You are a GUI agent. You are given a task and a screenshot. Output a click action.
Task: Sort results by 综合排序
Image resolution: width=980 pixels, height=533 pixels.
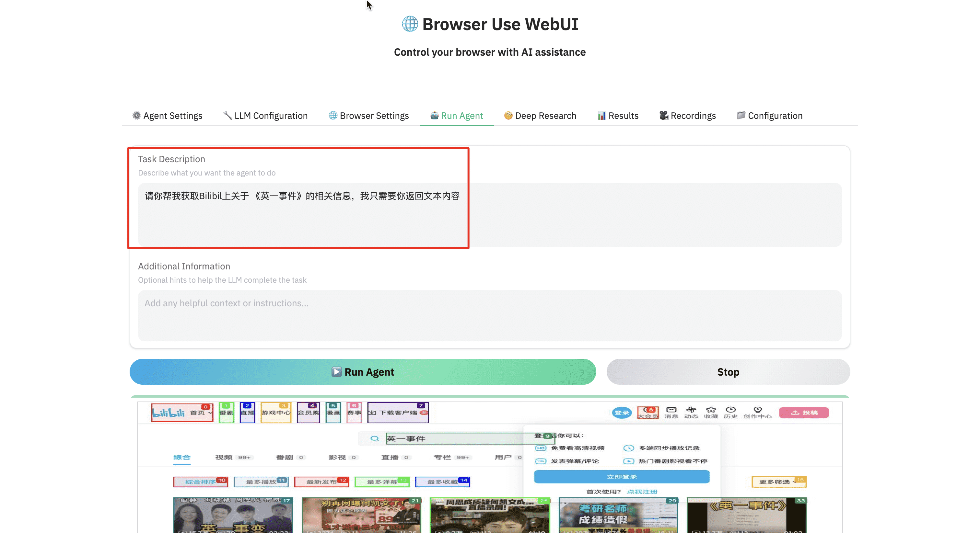[201, 482]
